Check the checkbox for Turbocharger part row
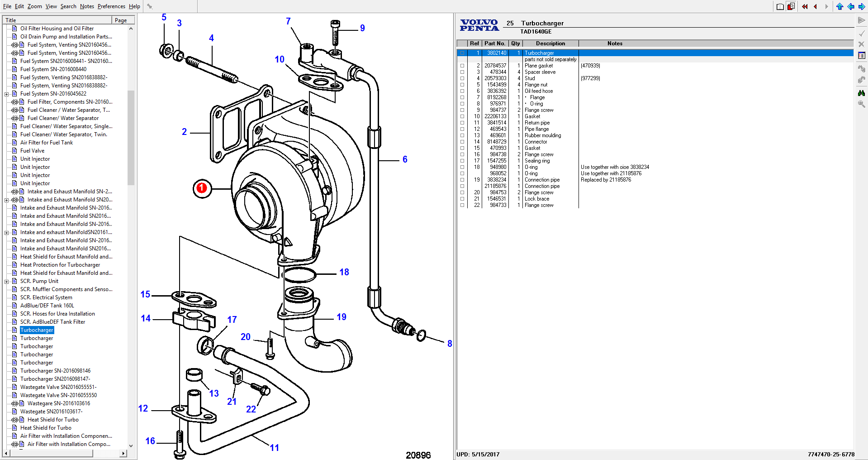The image size is (868, 460). pyautogui.click(x=462, y=53)
